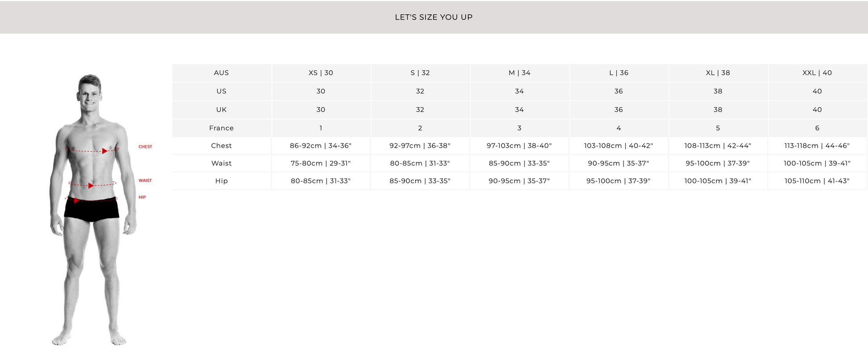Click the waist measurement arrow on the model
868x355 pixels.
coord(91,185)
